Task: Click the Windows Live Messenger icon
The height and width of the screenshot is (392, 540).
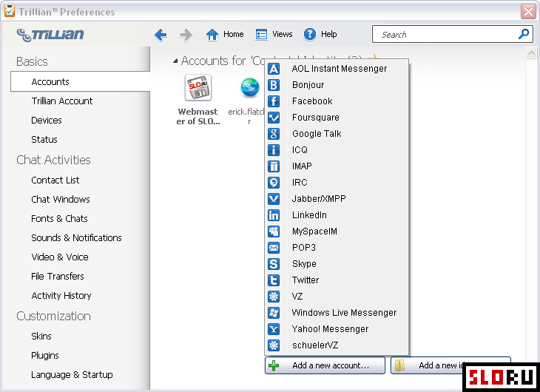Action: [x=274, y=313]
